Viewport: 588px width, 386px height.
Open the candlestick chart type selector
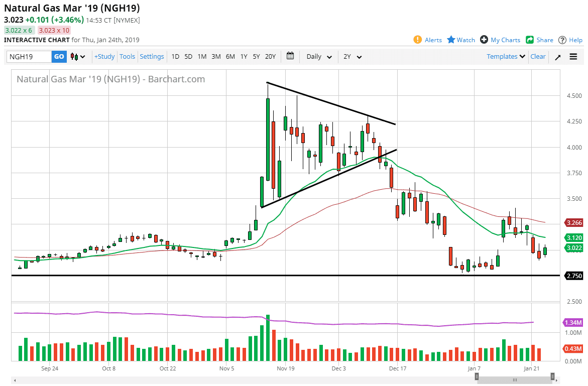(78, 57)
